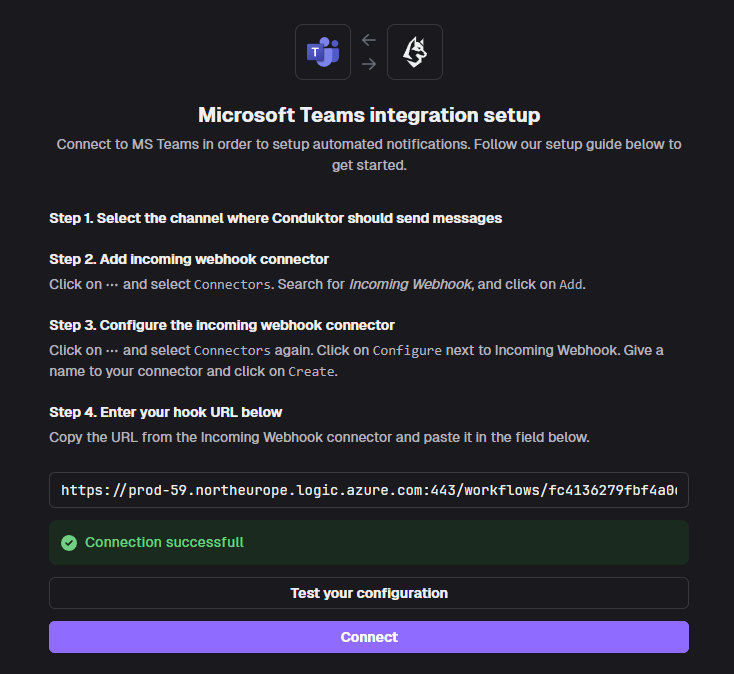Click the Connection successfull message banner
Viewport: 734px width, 674px height.
point(369,542)
